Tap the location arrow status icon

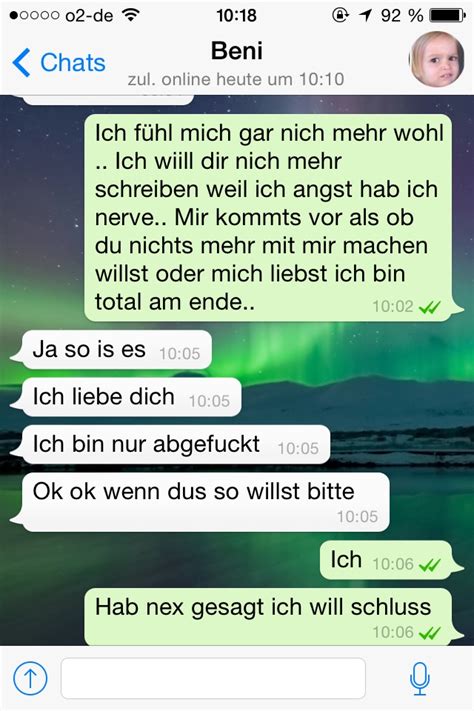pyautogui.click(x=365, y=15)
